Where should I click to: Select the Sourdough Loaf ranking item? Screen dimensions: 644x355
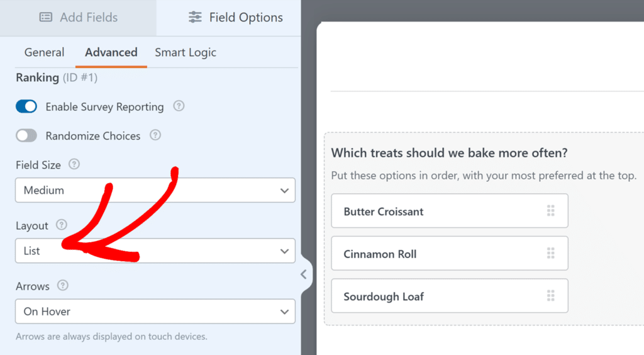450,296
